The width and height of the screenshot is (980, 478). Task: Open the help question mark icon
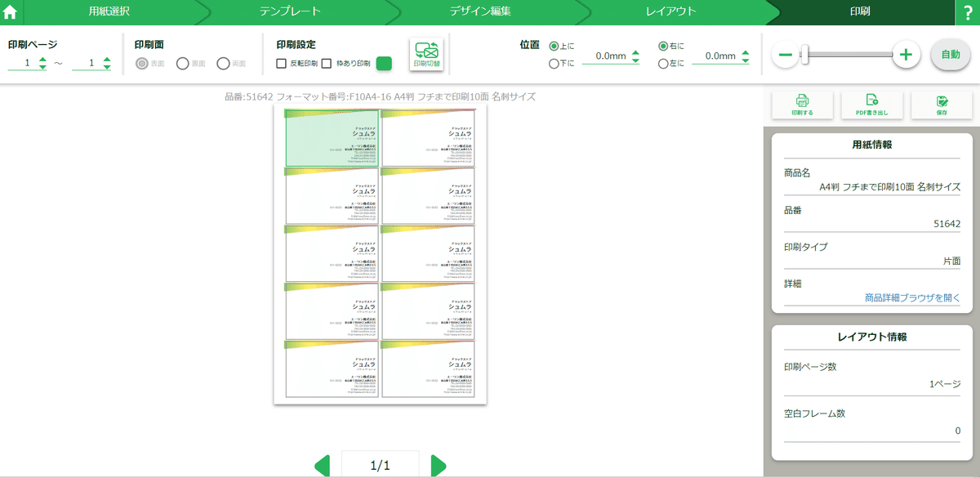tap(968, 12)
